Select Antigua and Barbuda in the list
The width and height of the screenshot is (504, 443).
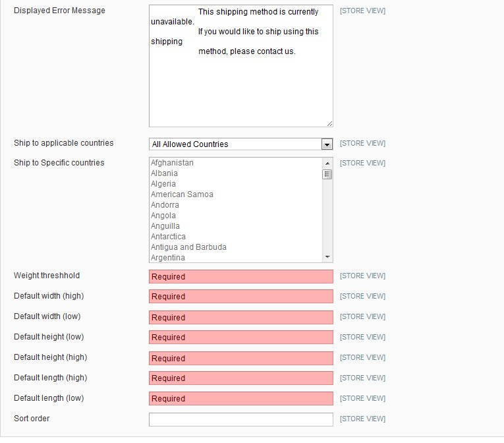point(188,247)
